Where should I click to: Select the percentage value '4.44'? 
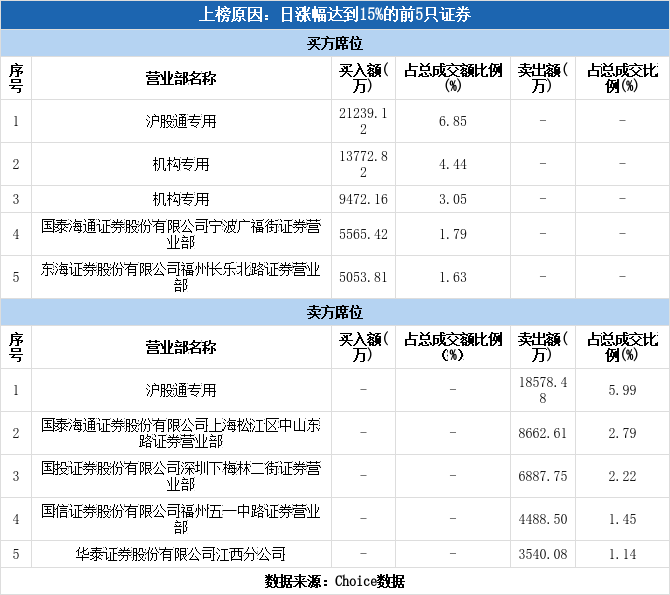(453, 164)
